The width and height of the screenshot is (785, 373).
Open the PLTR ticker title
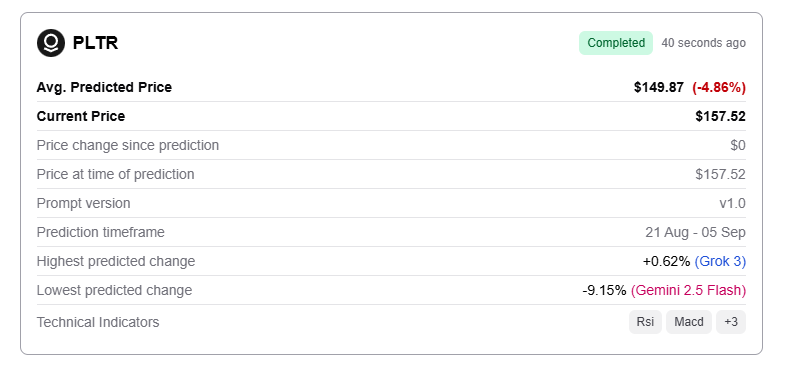95,43
